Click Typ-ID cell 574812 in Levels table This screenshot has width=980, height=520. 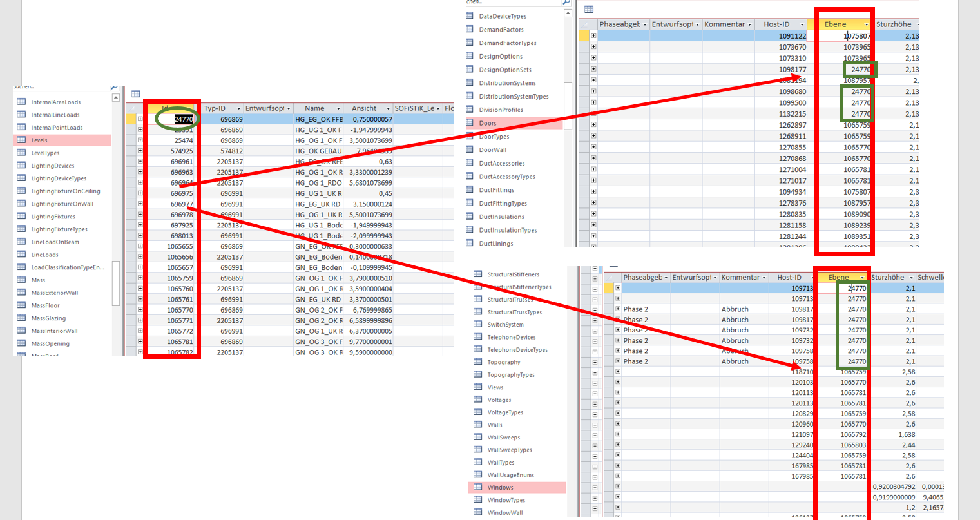coord(222,151)
